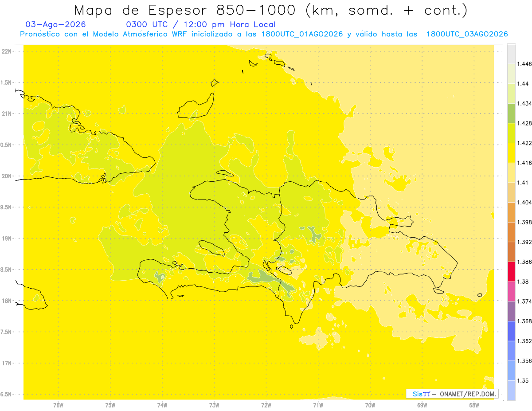Select the 21N latitude label
Image resolution: width=532 pixels, height=411 pixels.
tap(7, 114)
